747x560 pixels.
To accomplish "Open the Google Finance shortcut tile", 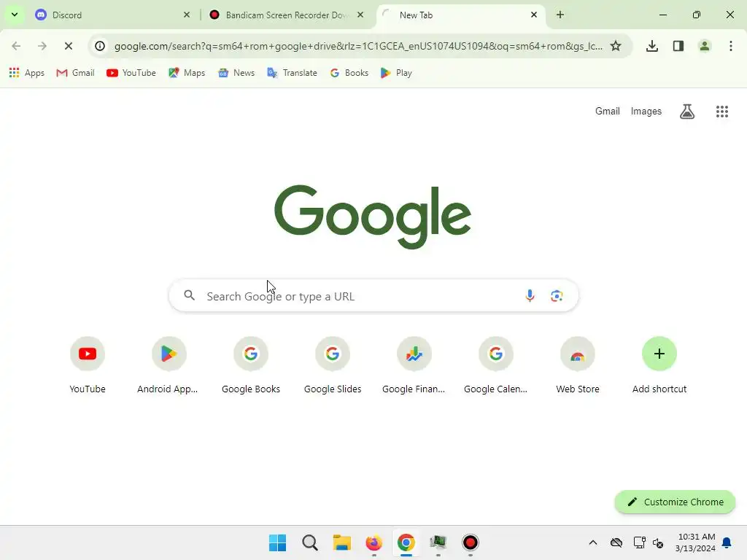I will click(x=414, y=366).
